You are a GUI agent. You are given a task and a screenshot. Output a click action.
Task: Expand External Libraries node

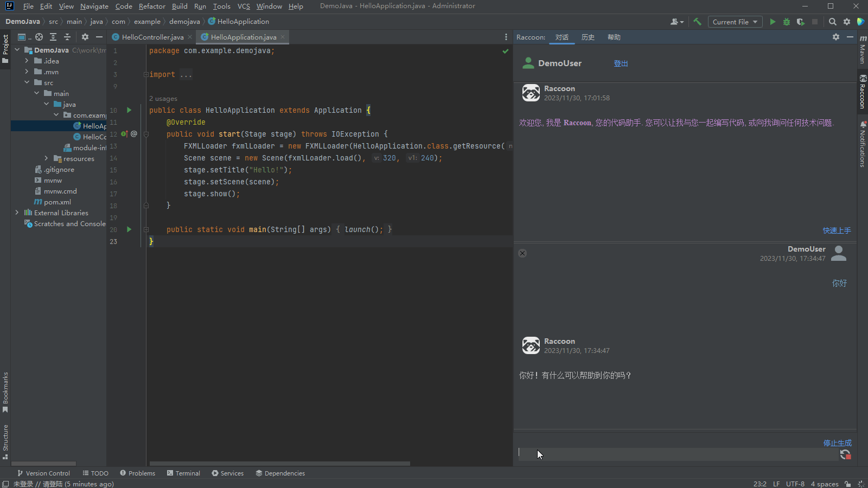17,213
